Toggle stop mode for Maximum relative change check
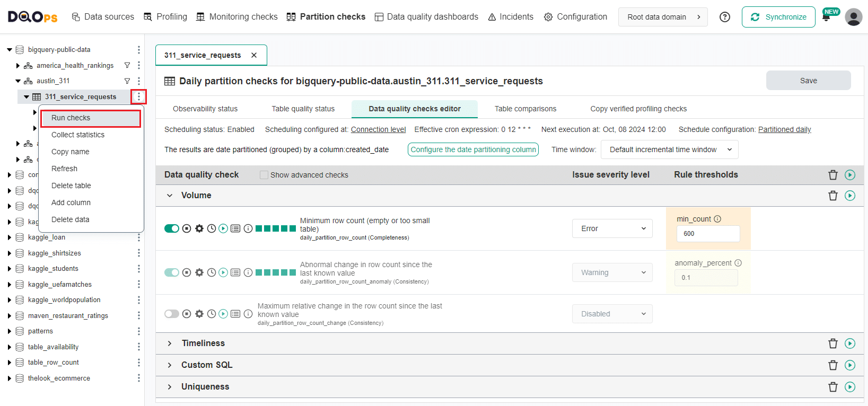The width and height of the screenshot is (868, 406). click(x=187, y=314)
